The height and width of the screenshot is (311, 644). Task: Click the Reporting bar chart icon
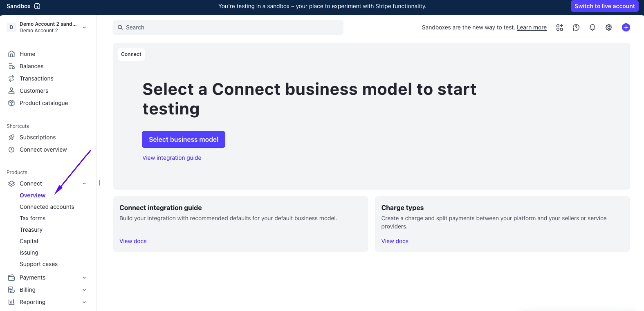point(11,302)
